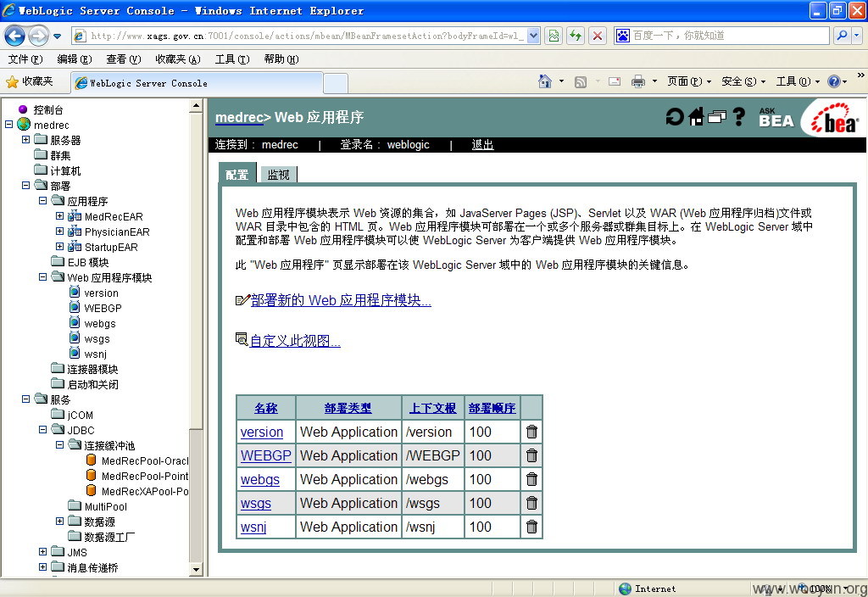This screenshot has width=868, height=597.
Task: Expand the 服务器 tree node
Action: coord(25,140)
